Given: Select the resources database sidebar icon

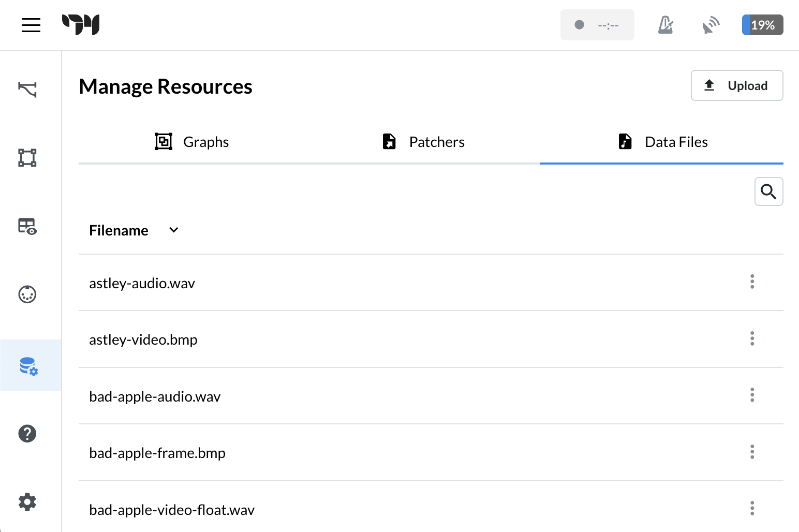Looking at the screenshot, I should 29,365.
